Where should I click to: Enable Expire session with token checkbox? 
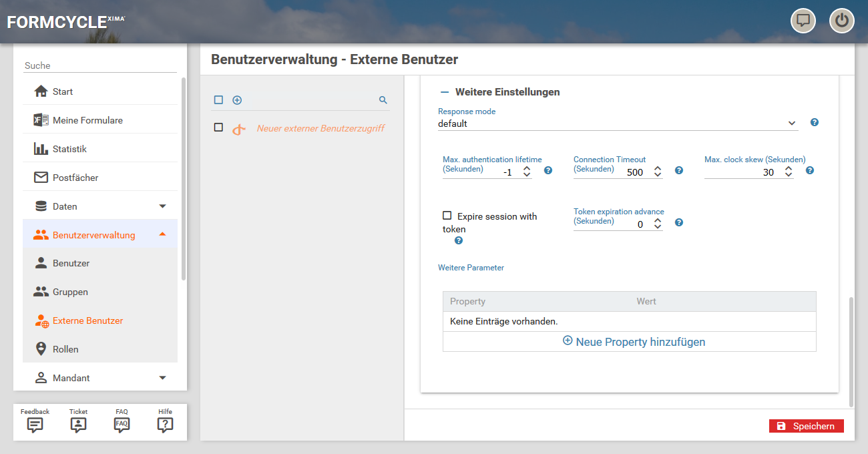pyautogui.click(x=447, y=216)
